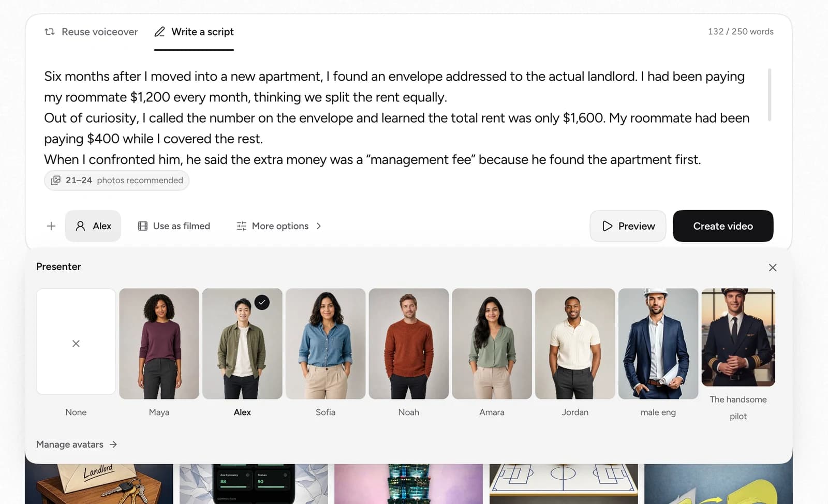Click the Manage avatars arrow icon

point(113,444)
